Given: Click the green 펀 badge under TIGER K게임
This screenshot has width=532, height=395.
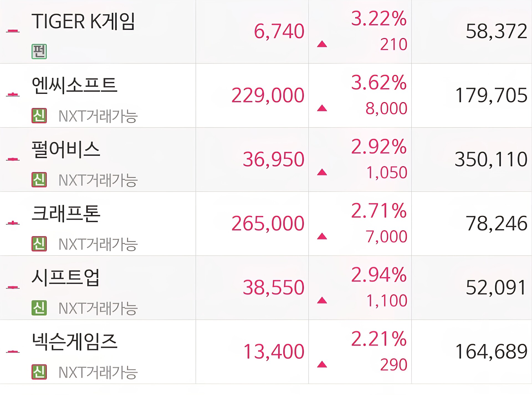Looking at the screenshot, I should 39,51.
